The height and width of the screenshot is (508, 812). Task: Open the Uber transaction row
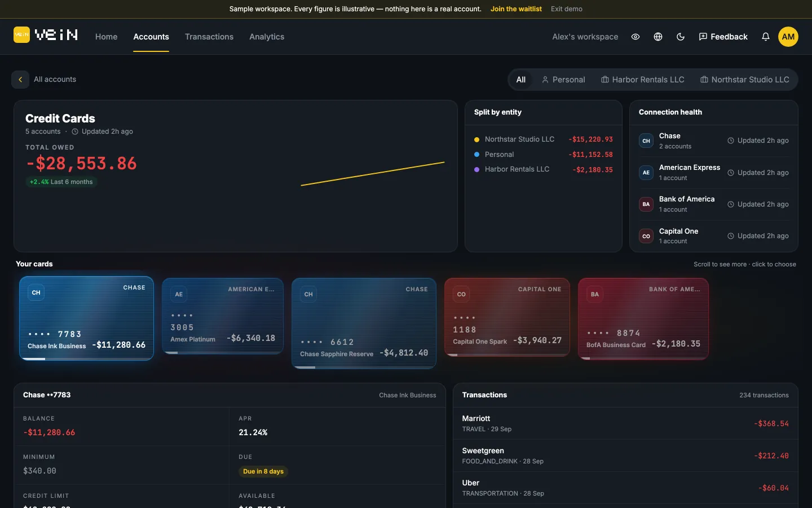625,488
